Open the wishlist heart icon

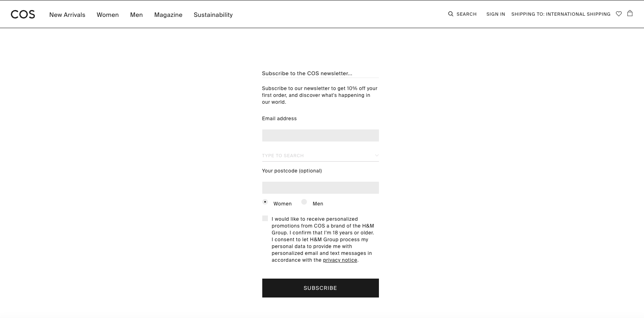(619, 14)
